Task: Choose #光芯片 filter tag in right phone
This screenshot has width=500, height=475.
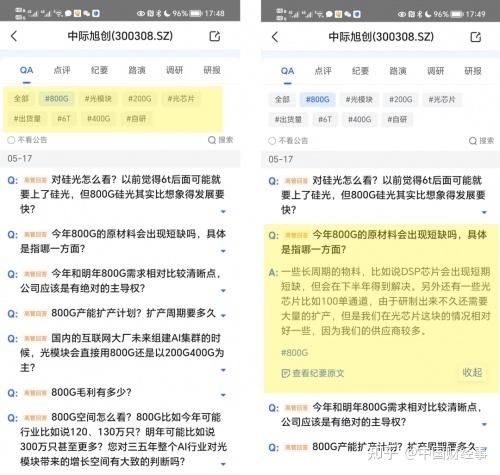Action: (442, 99)
